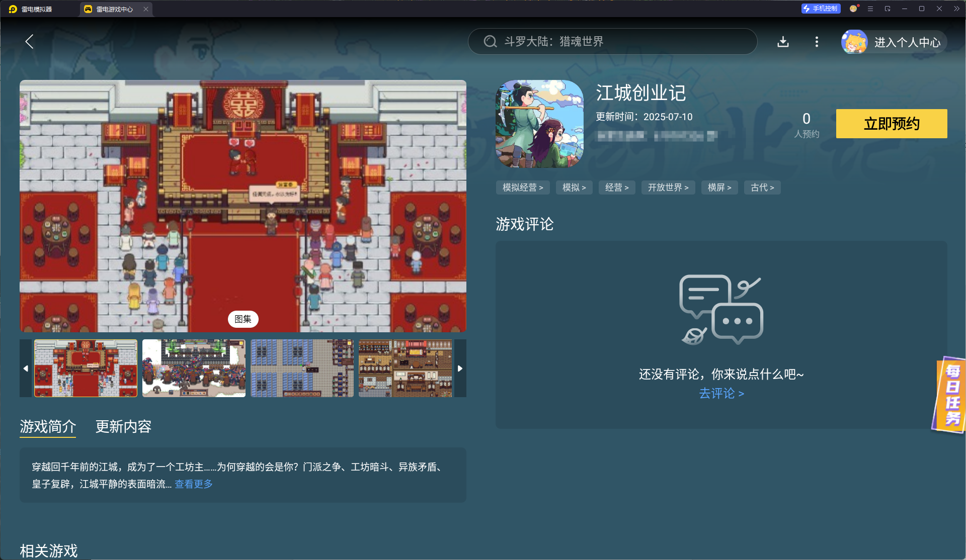Click the search field with 斗罗大陆 placeholder
This screenshot has height=560, width=966.
tap(612, 42)
